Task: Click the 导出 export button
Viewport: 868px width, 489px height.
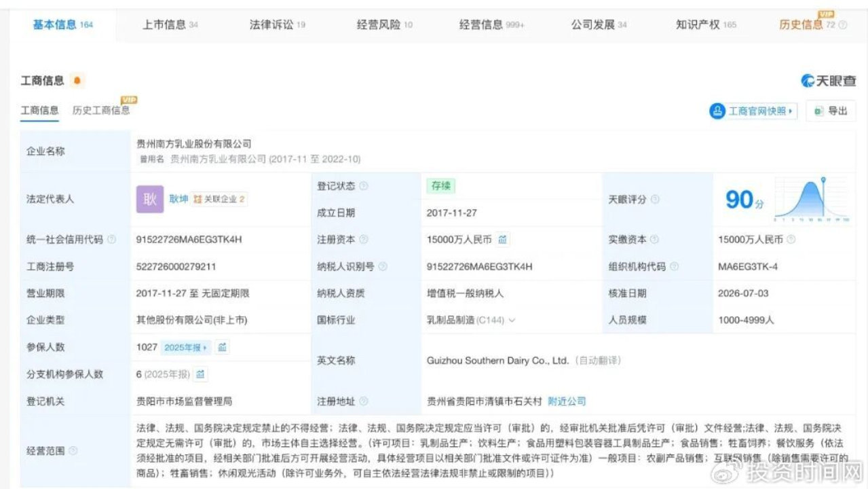Action: (831, 111)
